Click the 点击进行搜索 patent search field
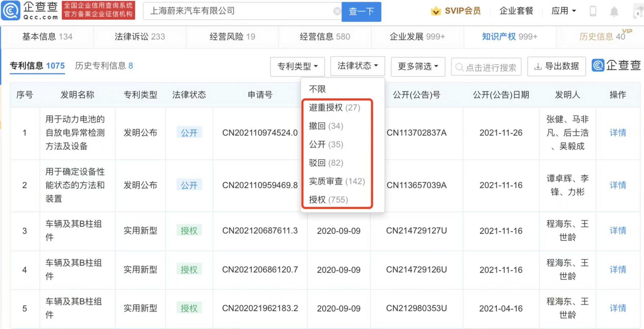Screen dimensions: 644x329 (486, 67)
